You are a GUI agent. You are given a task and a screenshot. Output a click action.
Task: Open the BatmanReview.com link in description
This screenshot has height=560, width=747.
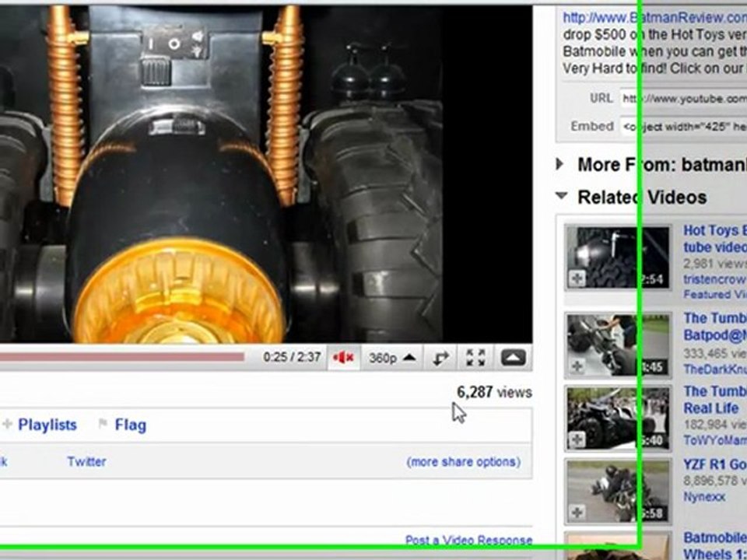tap(655, 18)
